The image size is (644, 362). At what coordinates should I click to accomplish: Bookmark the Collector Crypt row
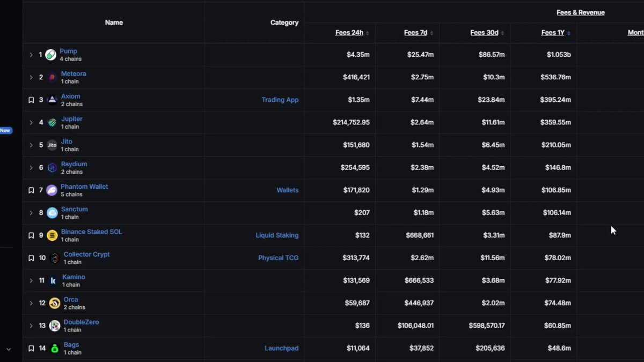pyautogui.click(x=31, y=258)
